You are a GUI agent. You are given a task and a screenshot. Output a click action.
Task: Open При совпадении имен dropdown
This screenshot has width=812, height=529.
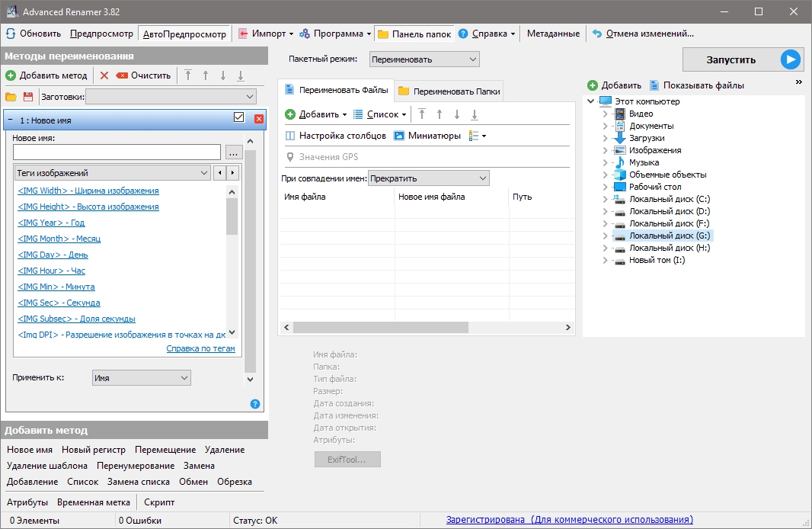429,178
